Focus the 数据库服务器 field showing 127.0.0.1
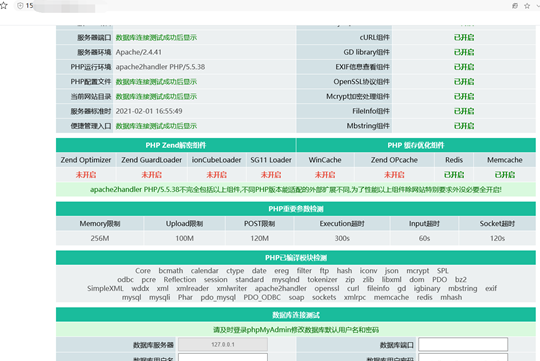The image size is (540, 361). [223, 344]
